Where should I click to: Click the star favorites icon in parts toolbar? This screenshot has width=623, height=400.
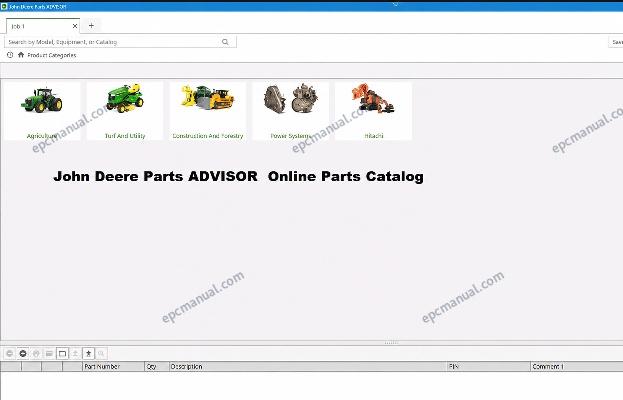(88, 353)
